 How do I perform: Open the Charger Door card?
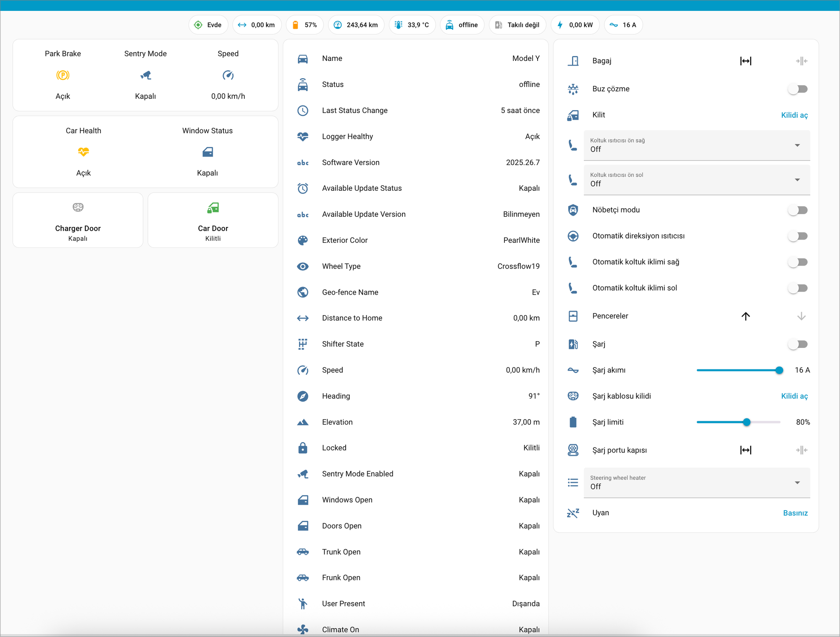click(x=78, y=220)
